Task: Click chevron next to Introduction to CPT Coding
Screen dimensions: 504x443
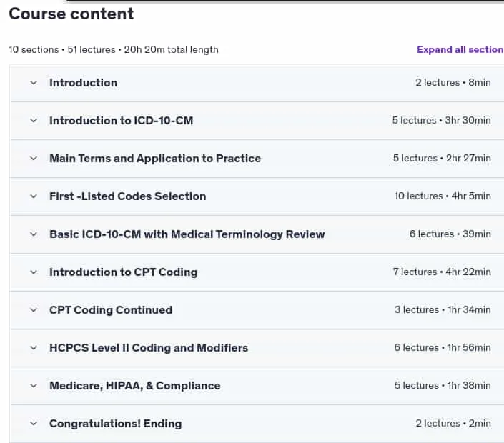Action: click(x=34, y=272)
